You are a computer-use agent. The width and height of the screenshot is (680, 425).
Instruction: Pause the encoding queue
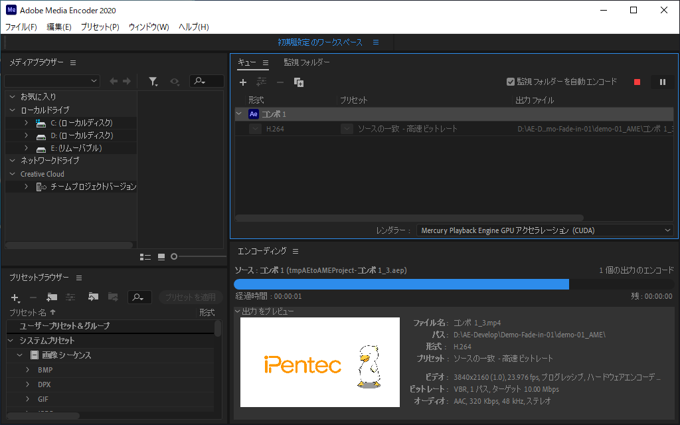[662, 82]
